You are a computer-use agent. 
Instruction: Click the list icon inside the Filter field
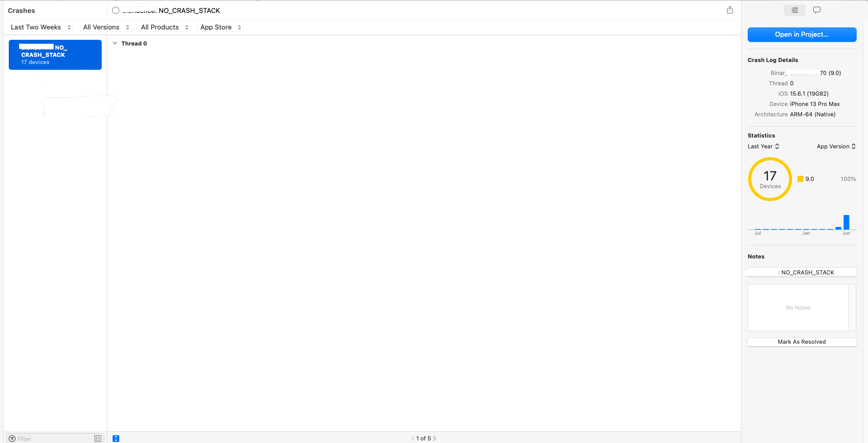98,438
